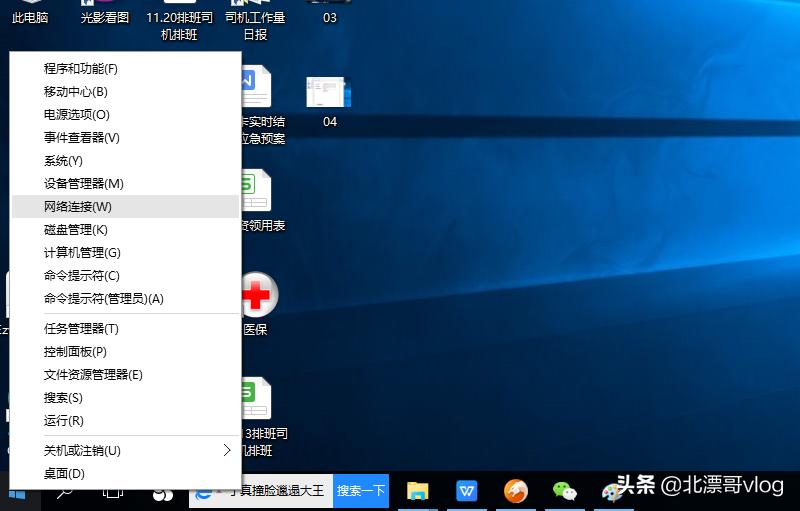Open 电源选项(O)
800x511 pixels.
[x=125, y=115]
